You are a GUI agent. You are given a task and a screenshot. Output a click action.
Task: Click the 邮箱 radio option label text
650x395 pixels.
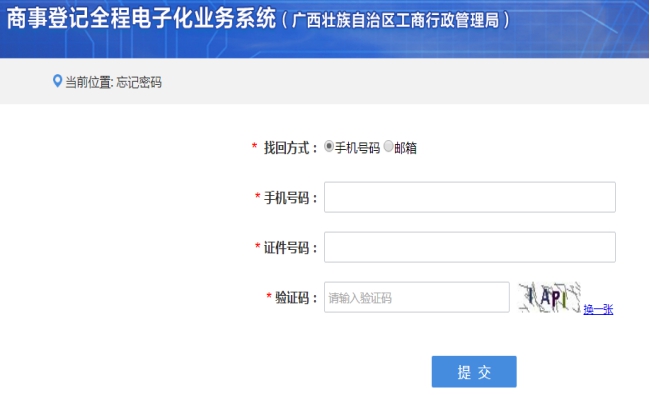click(x=405, y=148)
